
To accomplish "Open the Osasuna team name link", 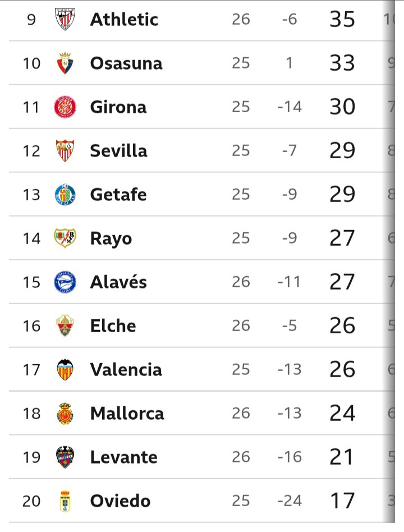I will [x=126, y=63].
